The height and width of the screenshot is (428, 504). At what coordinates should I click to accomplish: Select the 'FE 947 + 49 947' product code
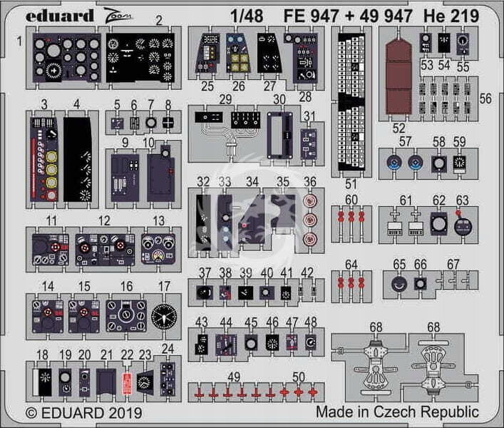(348, 16)
